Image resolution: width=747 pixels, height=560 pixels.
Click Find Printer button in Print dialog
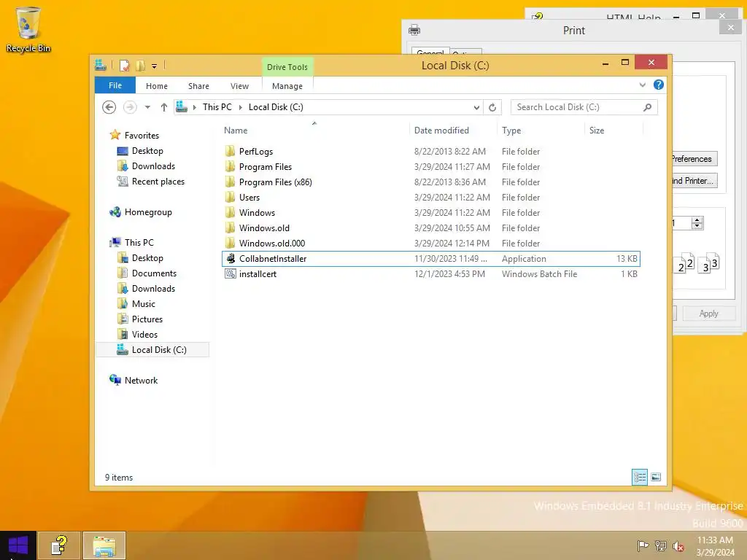(x=694, y=181)
